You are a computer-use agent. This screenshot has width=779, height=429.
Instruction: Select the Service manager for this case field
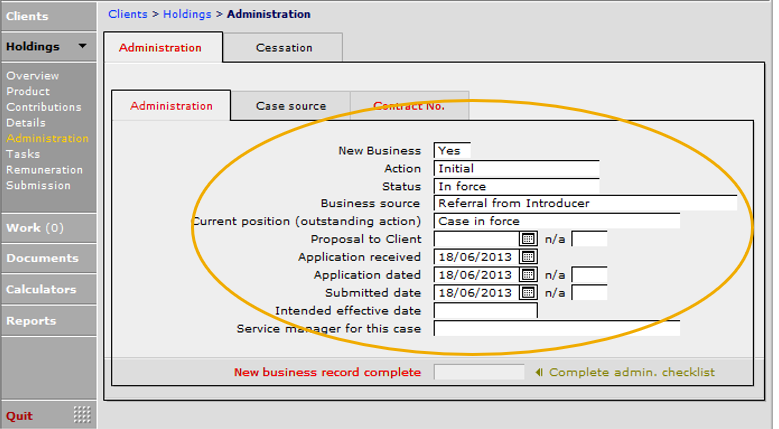click(x=556, y=328)
